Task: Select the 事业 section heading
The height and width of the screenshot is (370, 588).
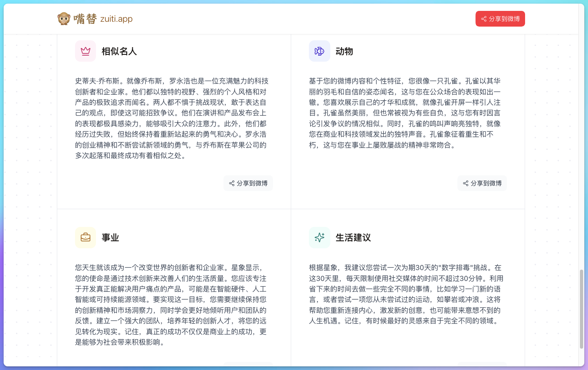Action: (110, 237)
